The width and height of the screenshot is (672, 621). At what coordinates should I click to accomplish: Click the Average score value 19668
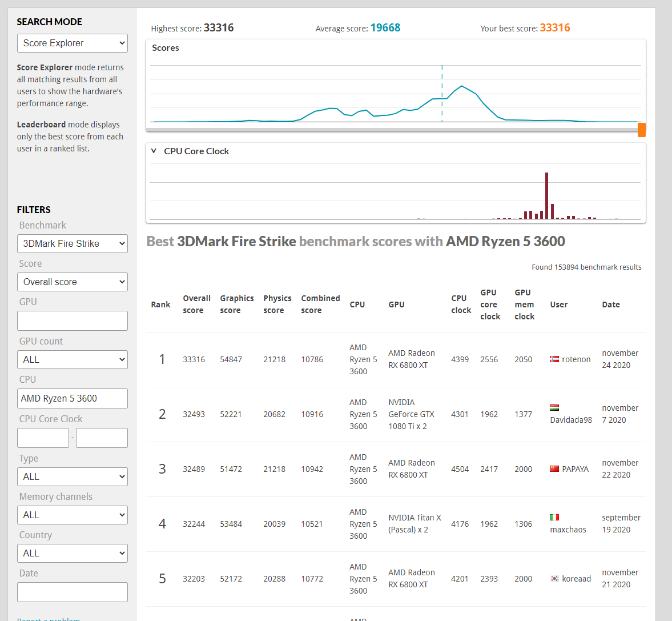[385, 28]
